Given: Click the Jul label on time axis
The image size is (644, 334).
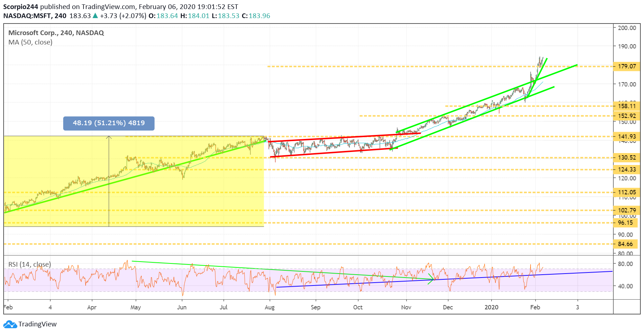Looking at the screenshot, I should [224, 307].
